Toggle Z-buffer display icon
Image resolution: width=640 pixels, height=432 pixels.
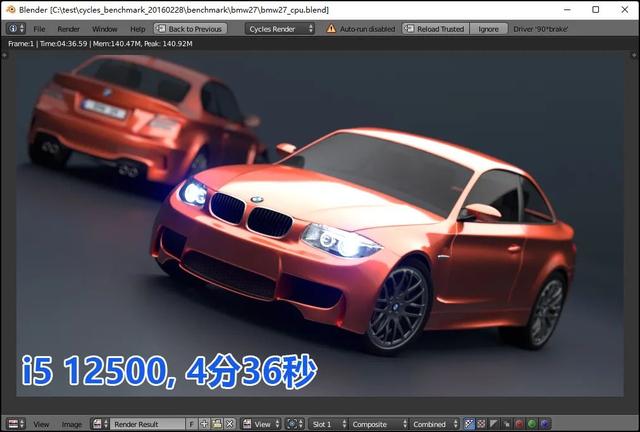click(507, 424)
